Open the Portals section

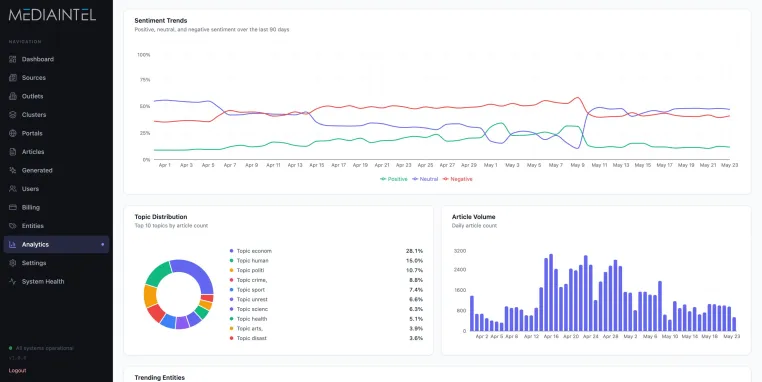pos(56,133)
